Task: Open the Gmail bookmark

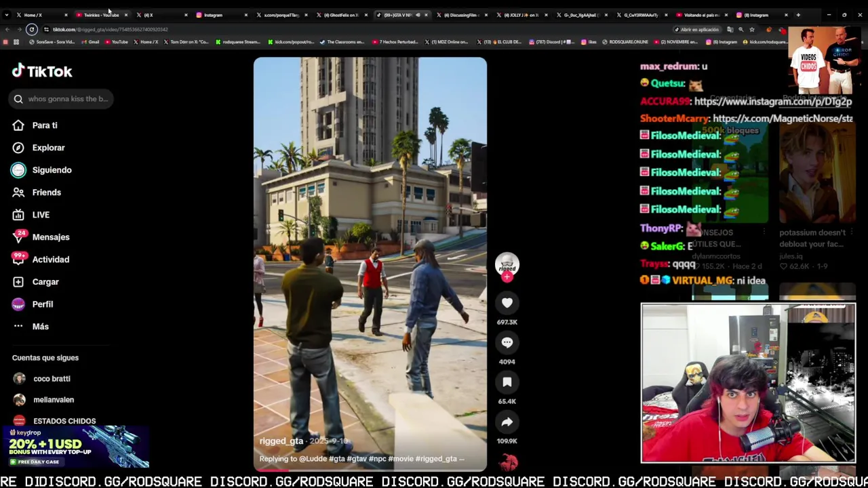Action: 90,42
